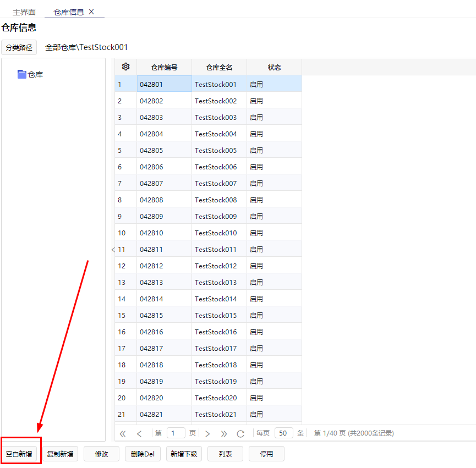The height and width of the screenshot is (468, 476).
Task: Select cell TestStock007
Action: pyautogui.click(x=219, y=183)
